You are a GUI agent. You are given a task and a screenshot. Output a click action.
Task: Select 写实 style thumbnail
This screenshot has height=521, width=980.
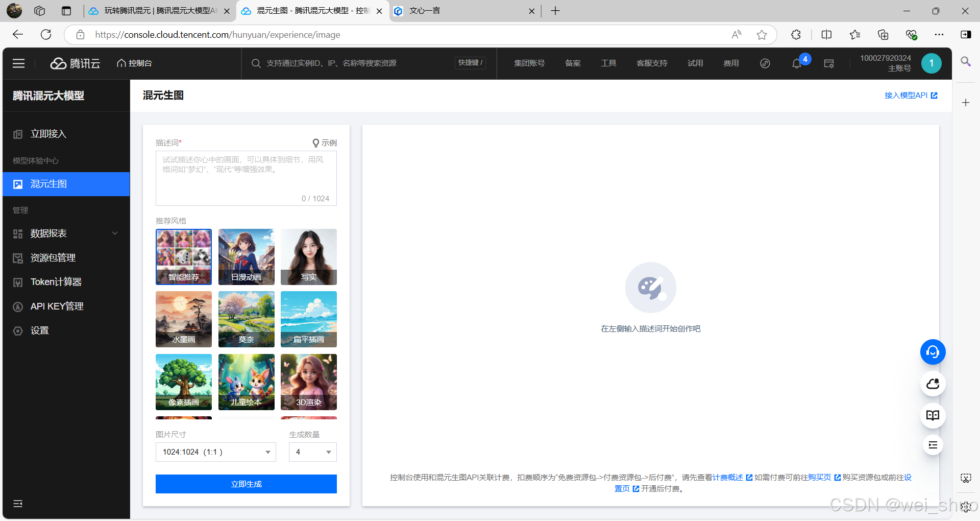[x=309, y=257]
